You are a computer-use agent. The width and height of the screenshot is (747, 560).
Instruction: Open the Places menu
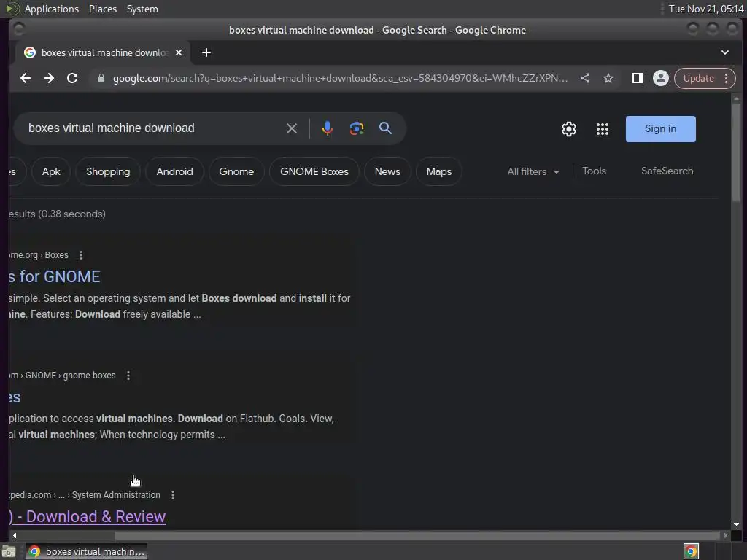103,9
